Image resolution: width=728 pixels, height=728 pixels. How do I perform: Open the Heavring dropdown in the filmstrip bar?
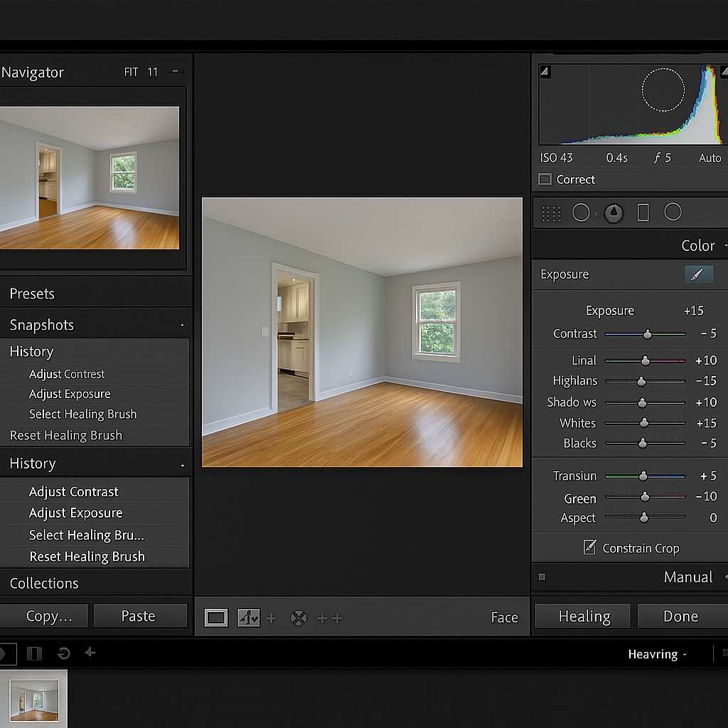(657, 654)
